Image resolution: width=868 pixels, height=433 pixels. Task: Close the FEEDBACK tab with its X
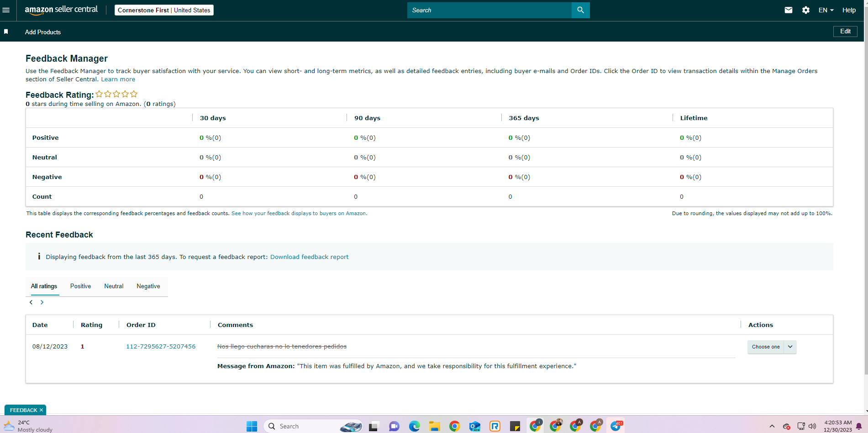pyautogui.click(x=41, y=410)
